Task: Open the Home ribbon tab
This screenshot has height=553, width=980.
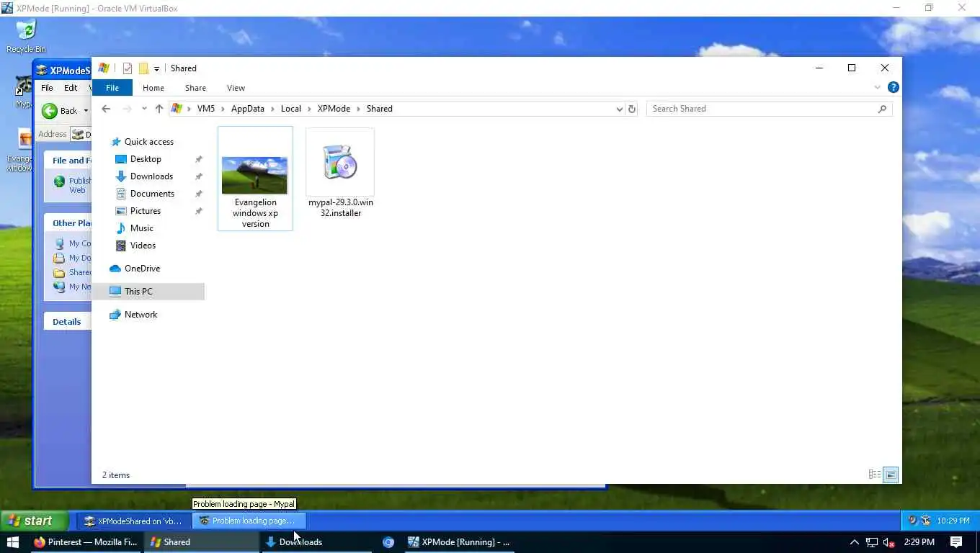Action: [x=153, y=88]
